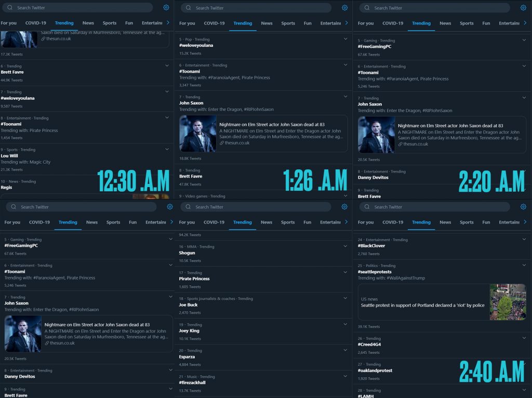Viewport: 532px width, 398px height.
Task: Open chevron menu on Joey King trend
Action: pos(345,324)
